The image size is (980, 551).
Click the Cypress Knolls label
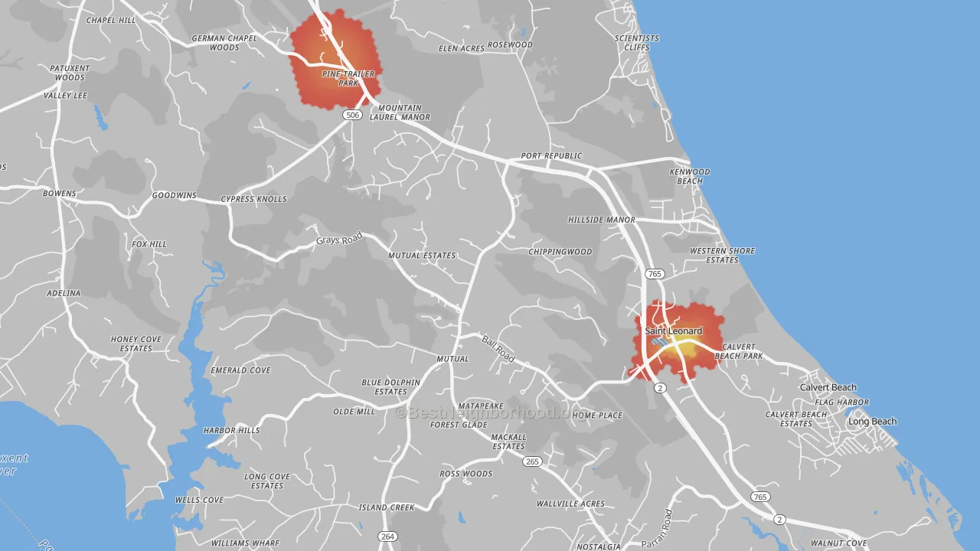[x=253, y=200]
